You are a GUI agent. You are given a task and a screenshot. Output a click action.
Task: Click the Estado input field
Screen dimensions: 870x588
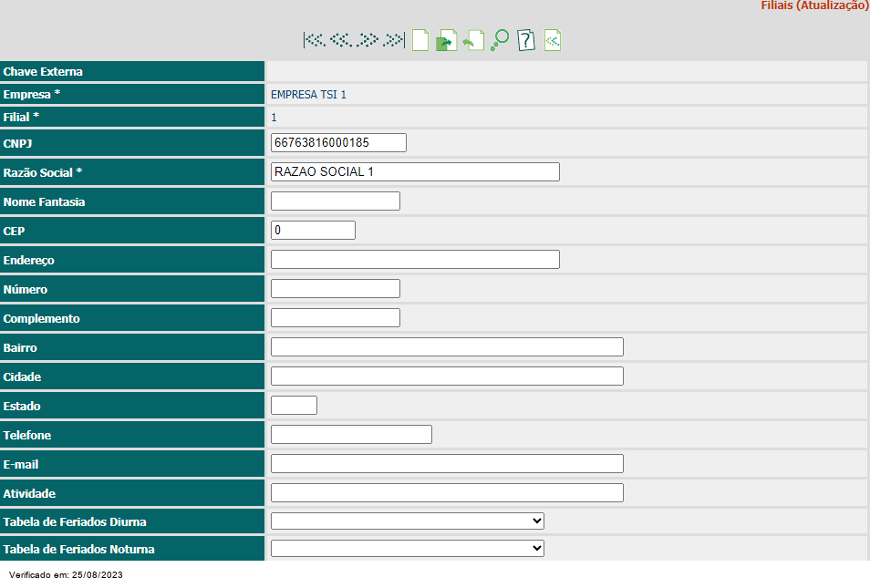[294, 405]
